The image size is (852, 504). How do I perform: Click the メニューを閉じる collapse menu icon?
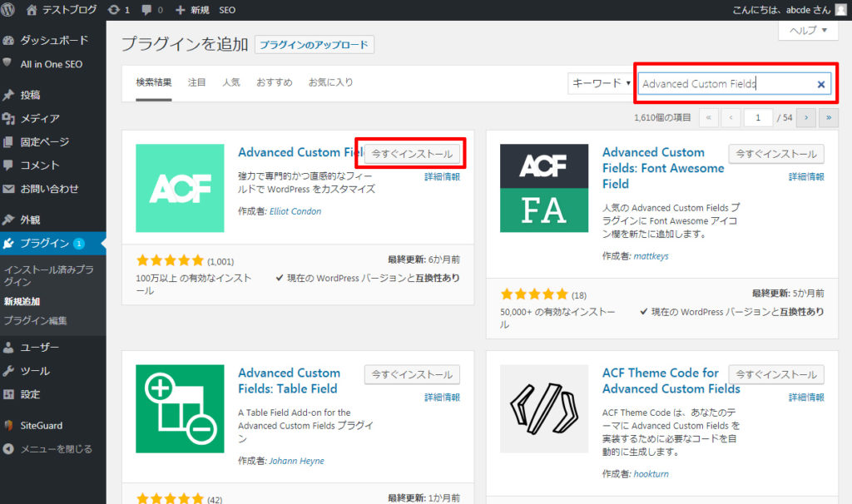tap(9, 449)
